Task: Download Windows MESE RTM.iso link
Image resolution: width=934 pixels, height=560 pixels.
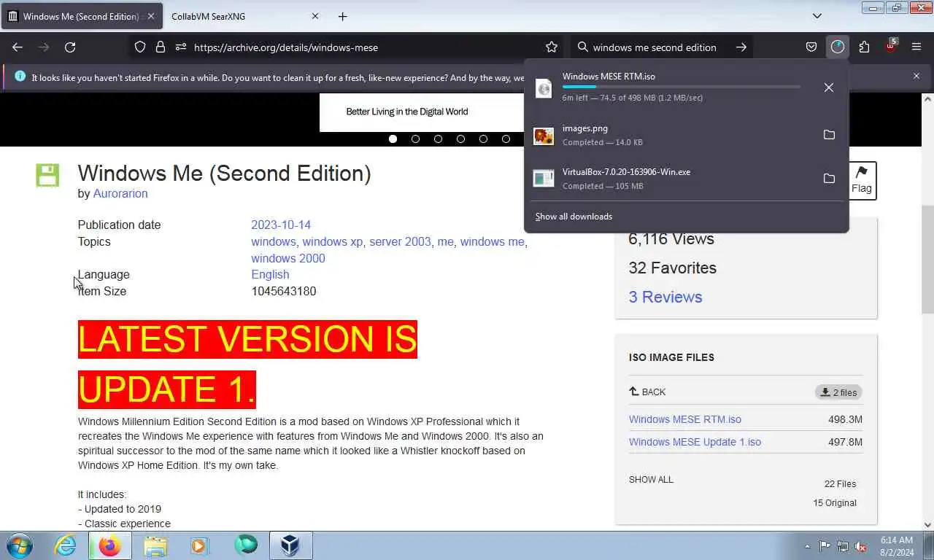Action: pos(685,419)
